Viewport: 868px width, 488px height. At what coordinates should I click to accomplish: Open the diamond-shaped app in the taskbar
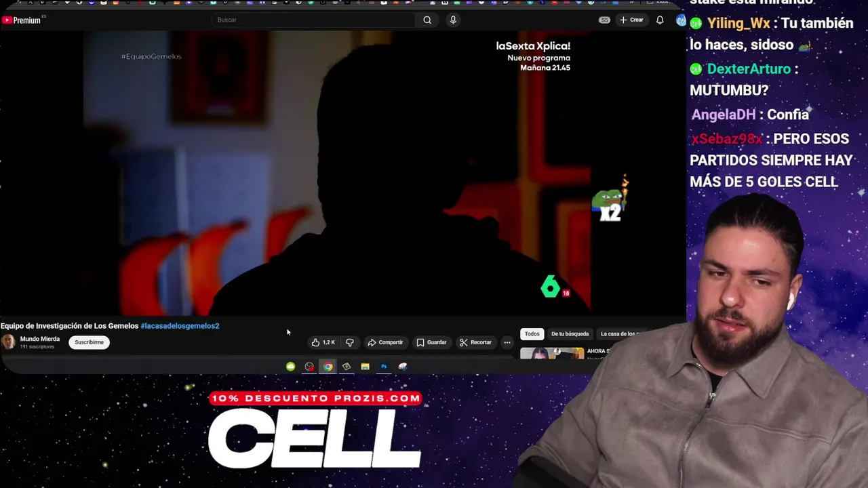point(347,367)
